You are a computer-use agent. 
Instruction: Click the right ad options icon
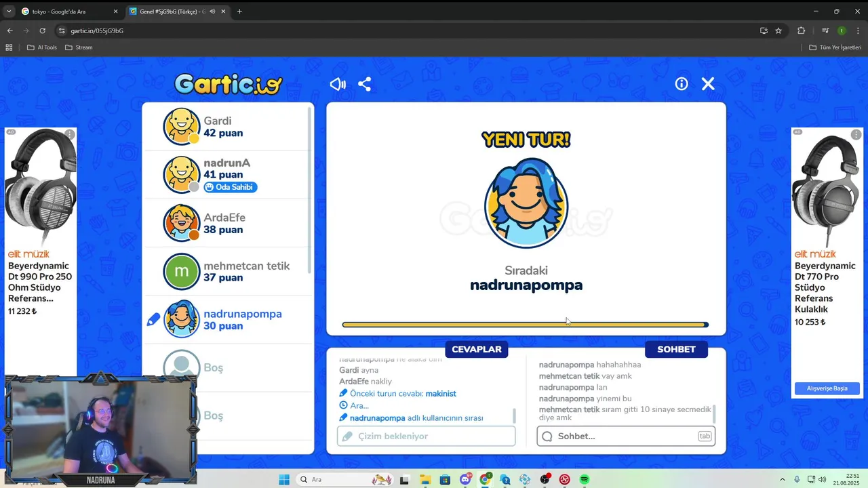click(856, 135)
